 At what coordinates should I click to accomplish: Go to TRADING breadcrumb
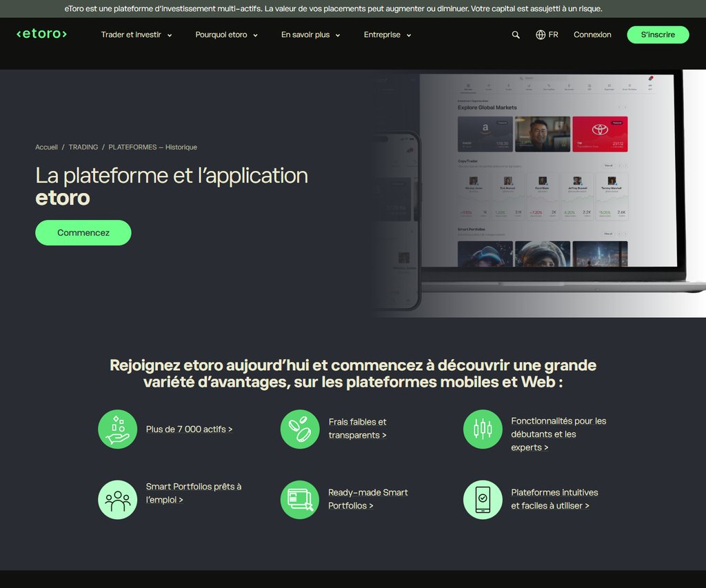83,148
